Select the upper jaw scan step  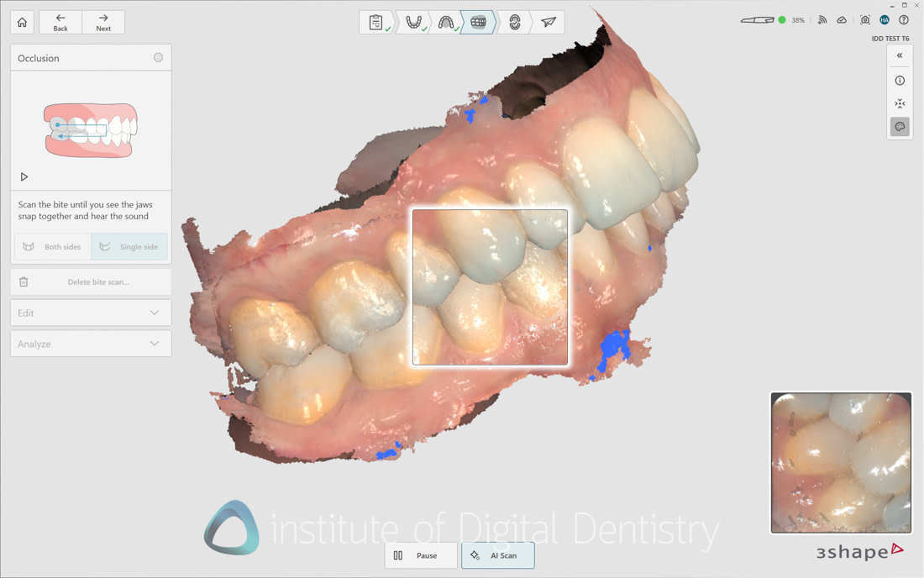pos(445,22)
